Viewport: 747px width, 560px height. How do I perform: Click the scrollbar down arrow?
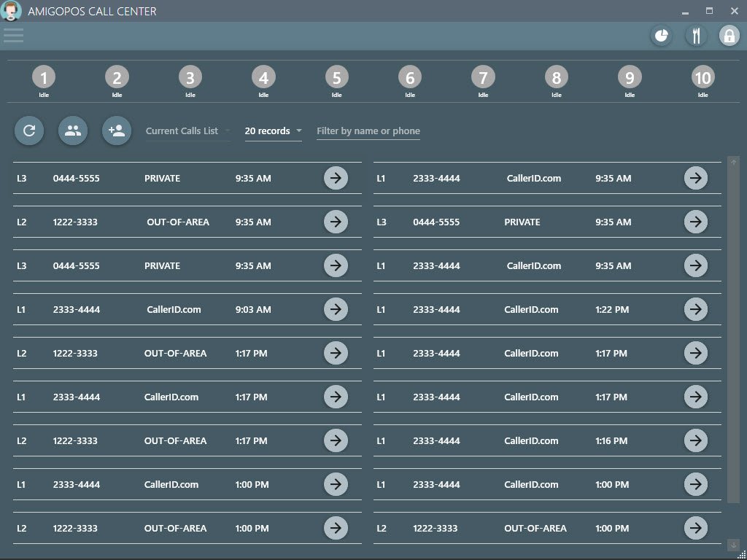[733, 545]
